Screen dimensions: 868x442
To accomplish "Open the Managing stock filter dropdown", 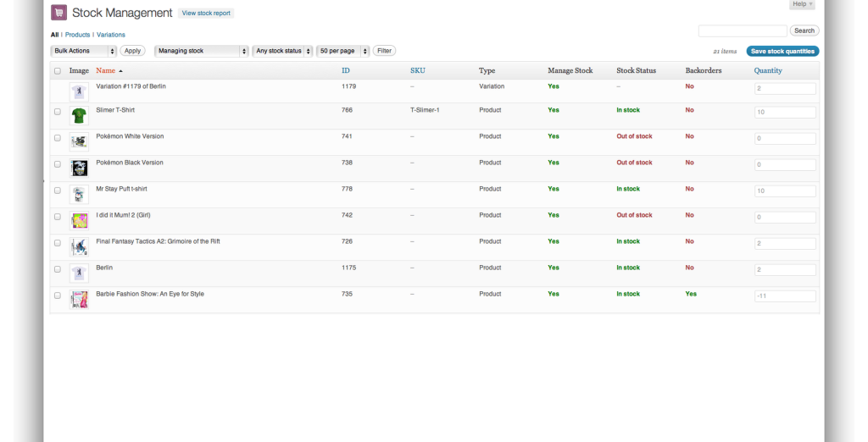I will point(202,51).
